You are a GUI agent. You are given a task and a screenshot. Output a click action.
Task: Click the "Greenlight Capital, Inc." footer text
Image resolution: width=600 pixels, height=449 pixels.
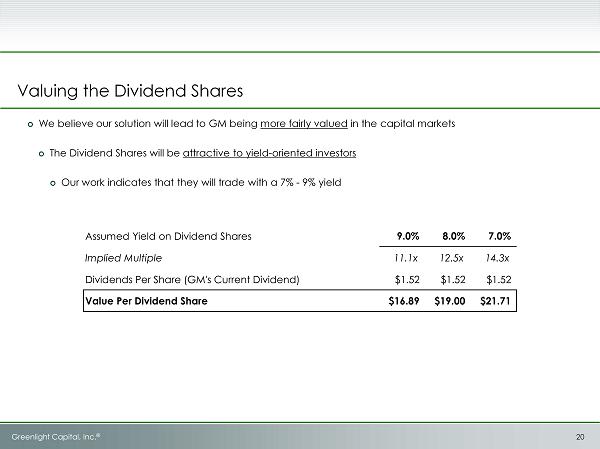click(x=54, y=436)
